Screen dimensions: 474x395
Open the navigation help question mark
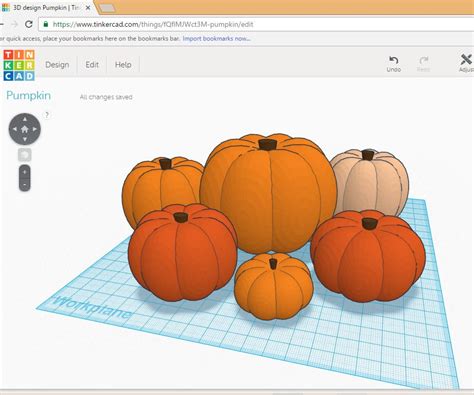[47, 115]
